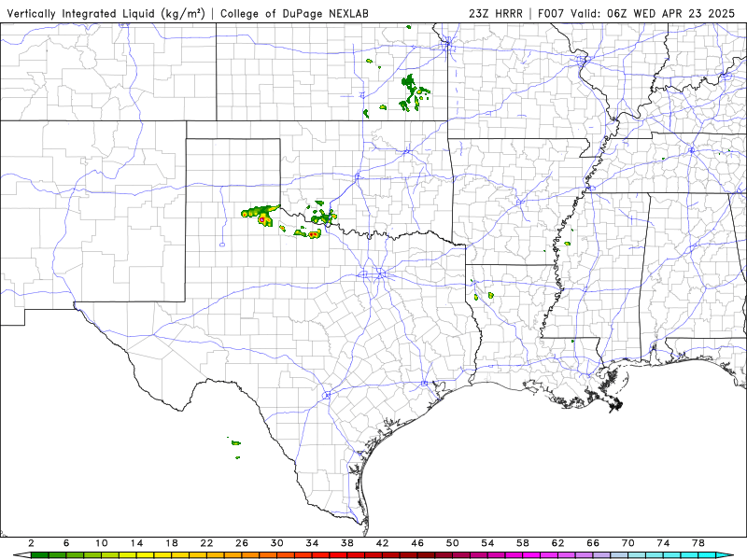Viewport: 747px width, 560px height.
Task: Click the colorbar label "18"
Action: (x=172, y=543)
